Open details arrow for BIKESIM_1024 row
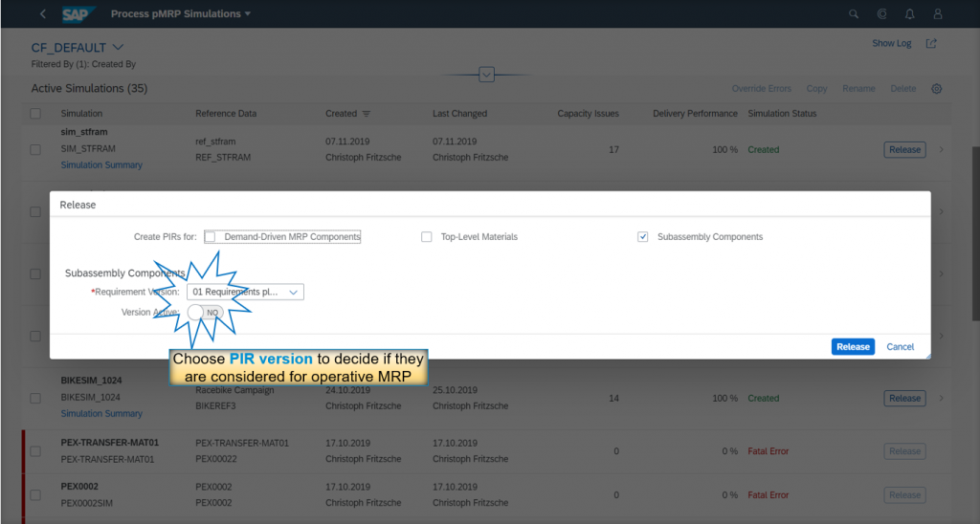The height and width of the screenshot is (524, 980). [x=942, y=398]
